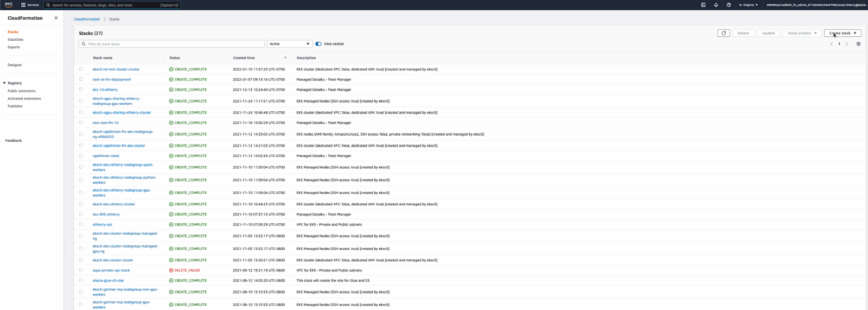Open the Services grid menu
Screen dimensions: 868x310
pyautogui.click(x=30, y=5)
